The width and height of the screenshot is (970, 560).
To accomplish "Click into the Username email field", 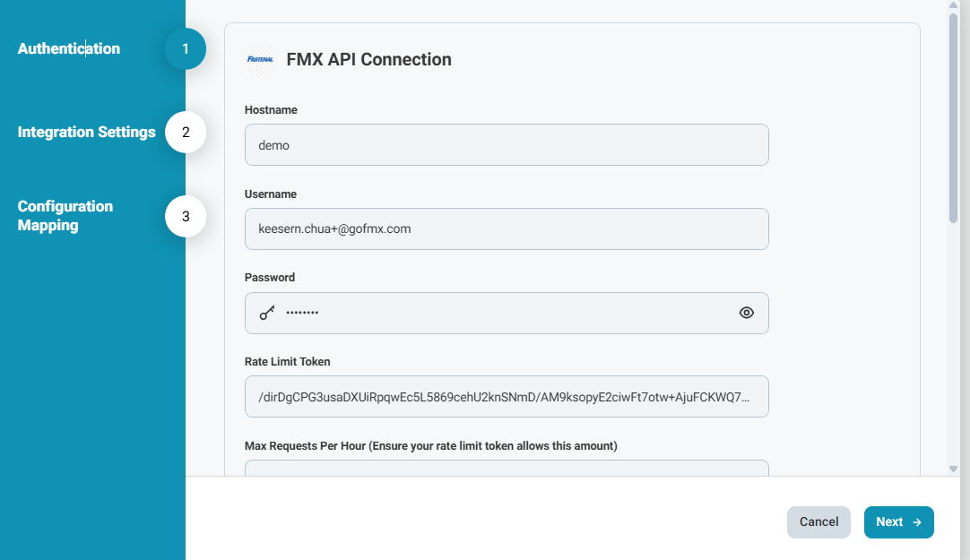I will coord(507,228).
